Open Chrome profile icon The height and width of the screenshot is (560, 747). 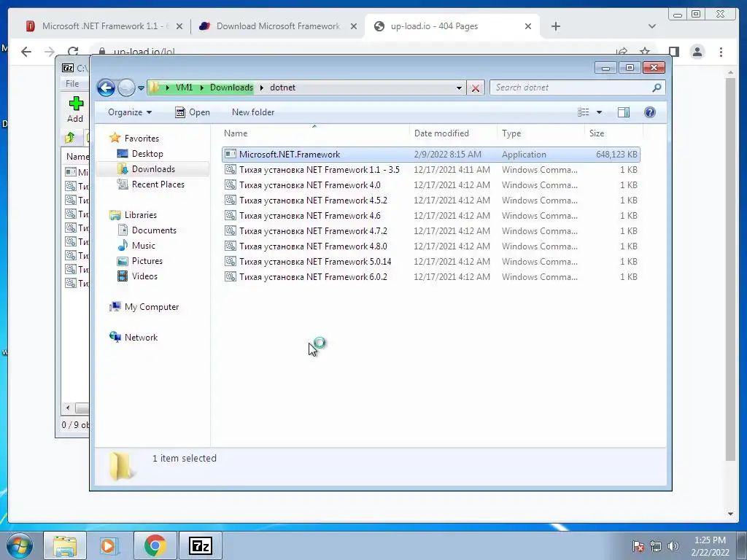click(x=697, y=52)
